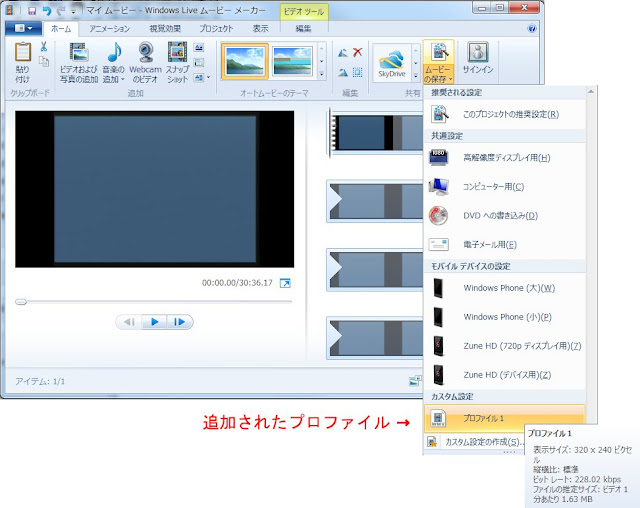640x508 pixels.
Task: Select Zune HD (720p ディスプレイ用)
Action: [x=505, y=346]
